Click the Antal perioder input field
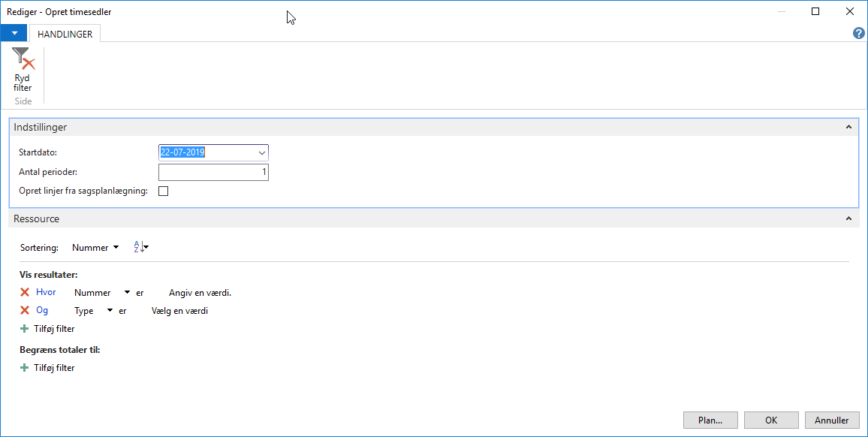The height and width of the screenshot is (437, 868). (x=214, y=172)
